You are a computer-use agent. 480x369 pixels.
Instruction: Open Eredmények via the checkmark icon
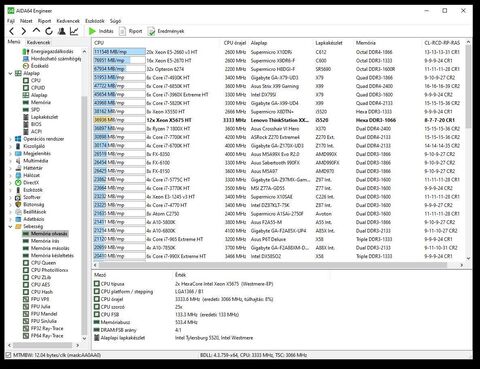(151, 31)
